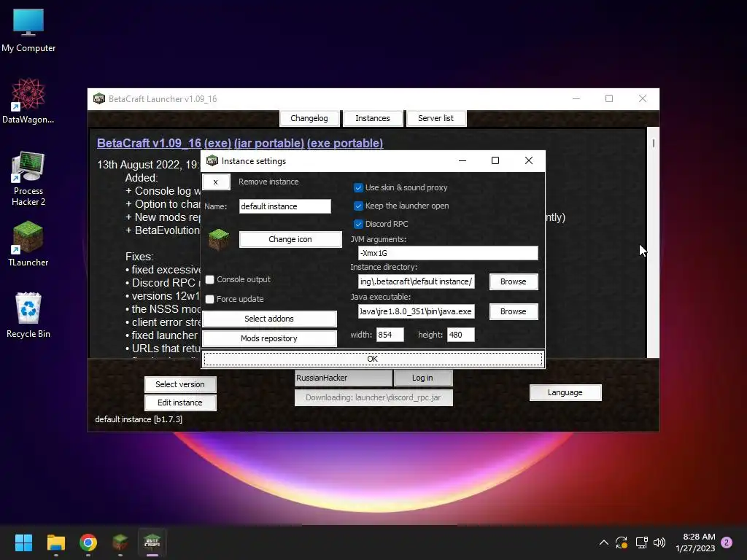Click Change icon button
The height and width of the screenshot is (560, 747).
290,239
